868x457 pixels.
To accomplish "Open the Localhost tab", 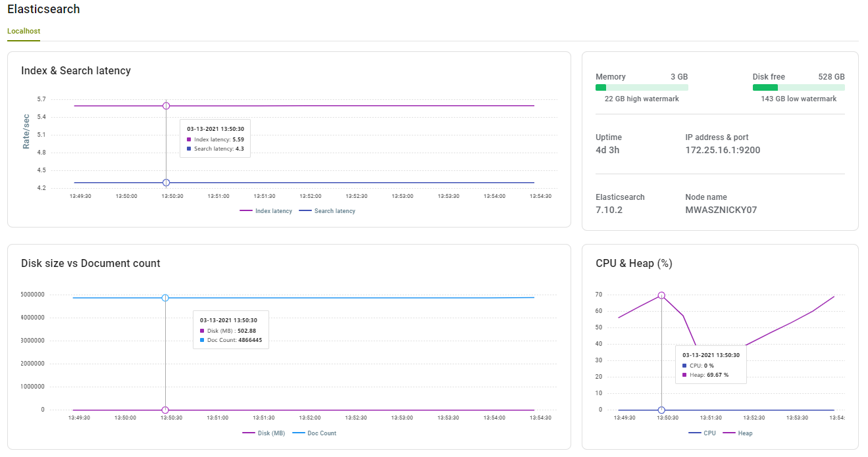I will click(x=24, y=31).
